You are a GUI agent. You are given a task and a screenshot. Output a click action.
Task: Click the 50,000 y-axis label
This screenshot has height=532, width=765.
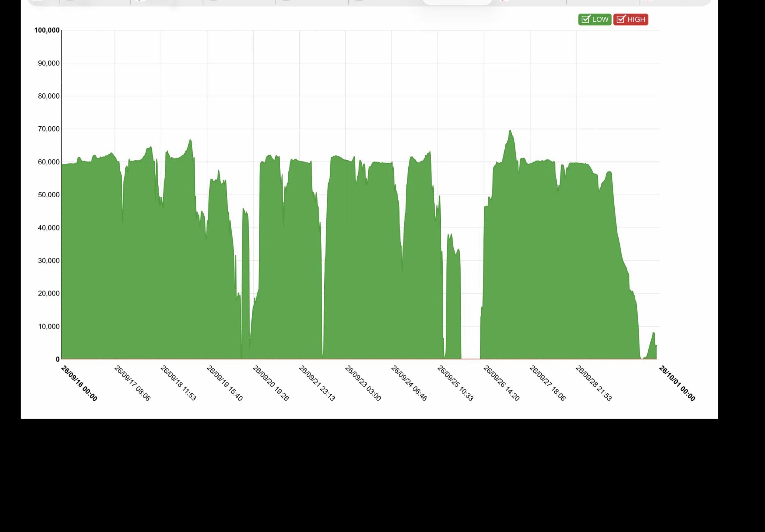click(49, 195)
